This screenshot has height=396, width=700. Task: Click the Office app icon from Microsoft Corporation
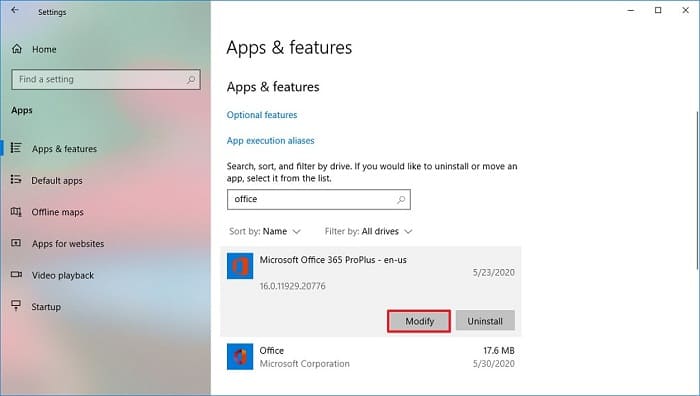point(240,357)
